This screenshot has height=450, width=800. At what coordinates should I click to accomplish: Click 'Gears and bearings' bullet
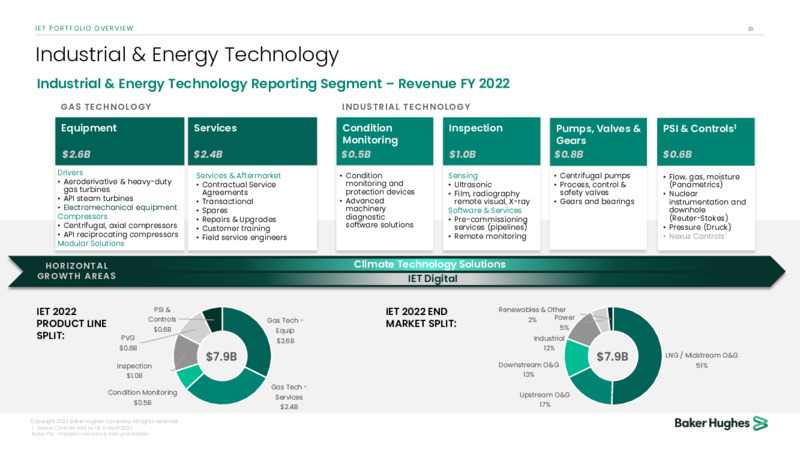[x=594, y=202]
